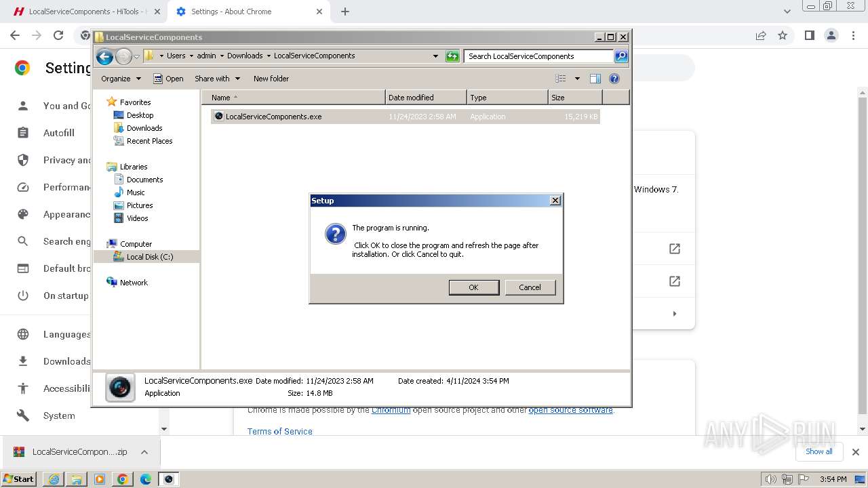Screen dimensions: 868x488
Task: Open the Share with menu
Action: (217, 79)
